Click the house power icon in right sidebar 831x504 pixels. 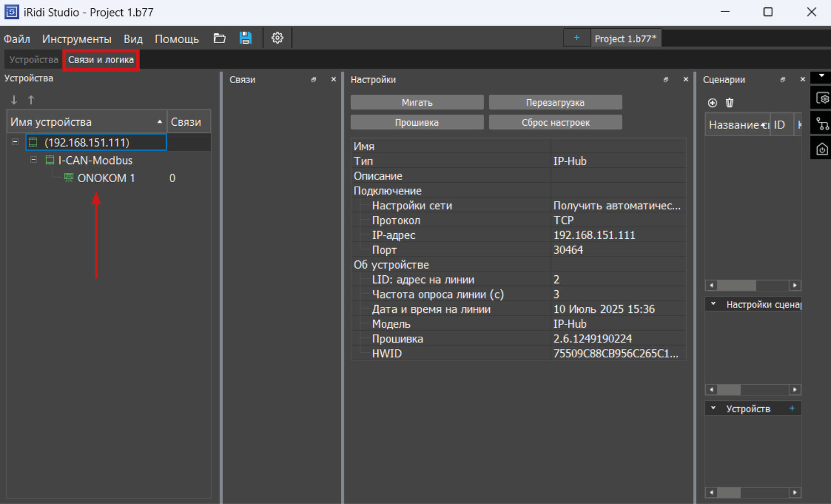(x=822, y=148)
